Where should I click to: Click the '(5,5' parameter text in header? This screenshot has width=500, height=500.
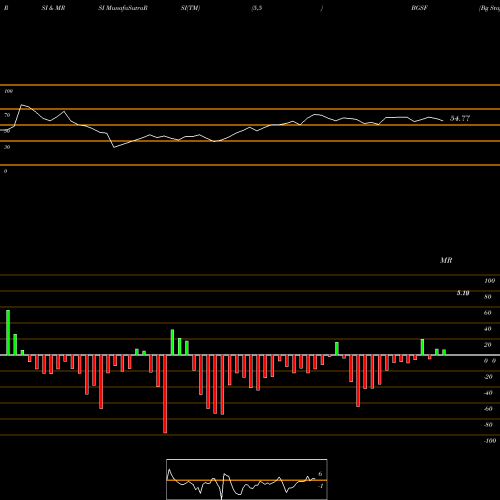pos(257,8)
